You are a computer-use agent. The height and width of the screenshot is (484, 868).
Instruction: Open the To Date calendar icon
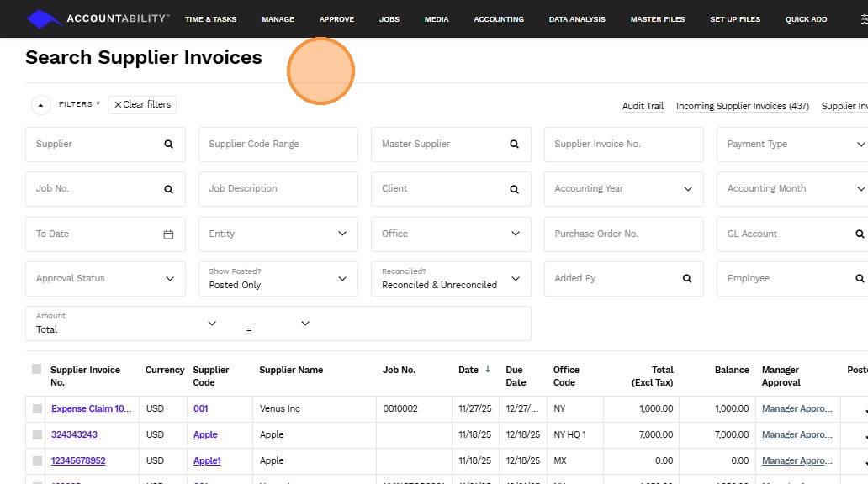168,234
